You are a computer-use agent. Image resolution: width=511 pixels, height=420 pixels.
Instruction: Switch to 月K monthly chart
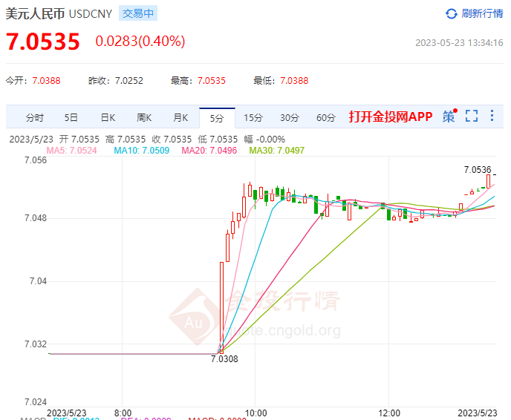pos(180,117)
